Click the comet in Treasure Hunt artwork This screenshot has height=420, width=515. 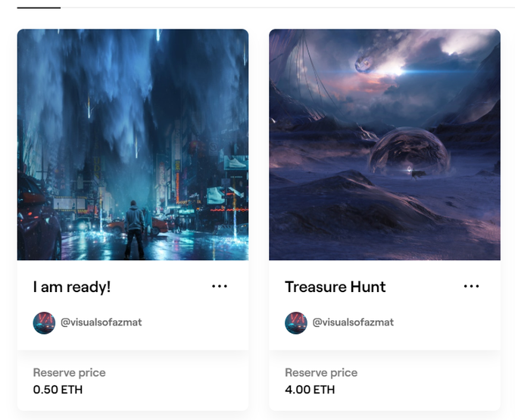coord(364,64)
